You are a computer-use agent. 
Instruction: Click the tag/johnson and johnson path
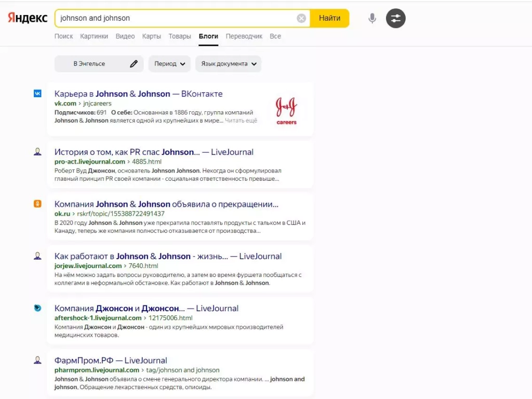182,370
